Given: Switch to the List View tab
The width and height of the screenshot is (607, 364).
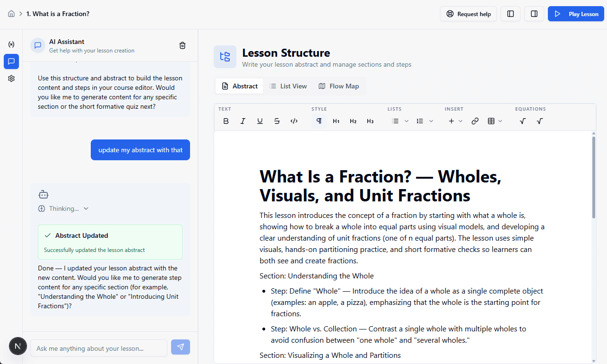Looking at the screenshot, I should 288,86.
